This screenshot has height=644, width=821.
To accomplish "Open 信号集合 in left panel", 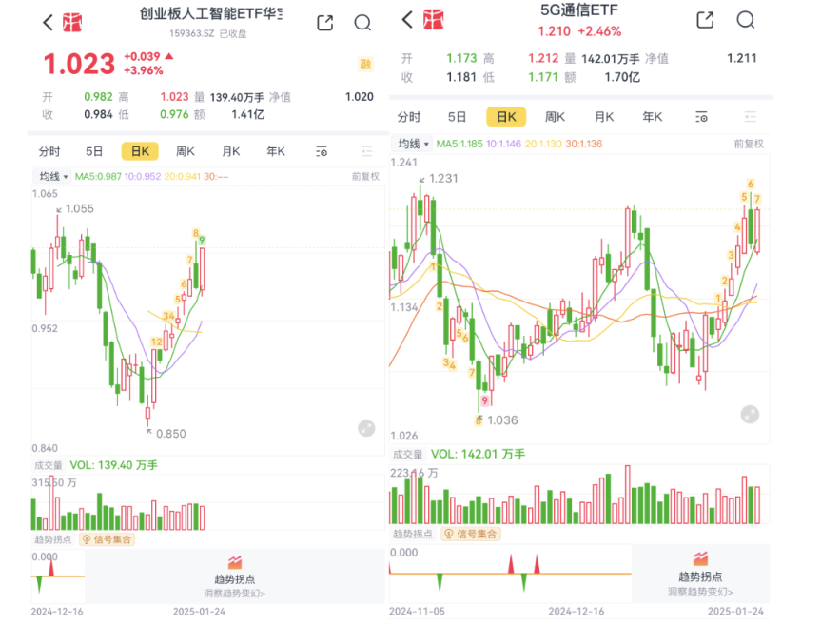I will tap(107, 539).
